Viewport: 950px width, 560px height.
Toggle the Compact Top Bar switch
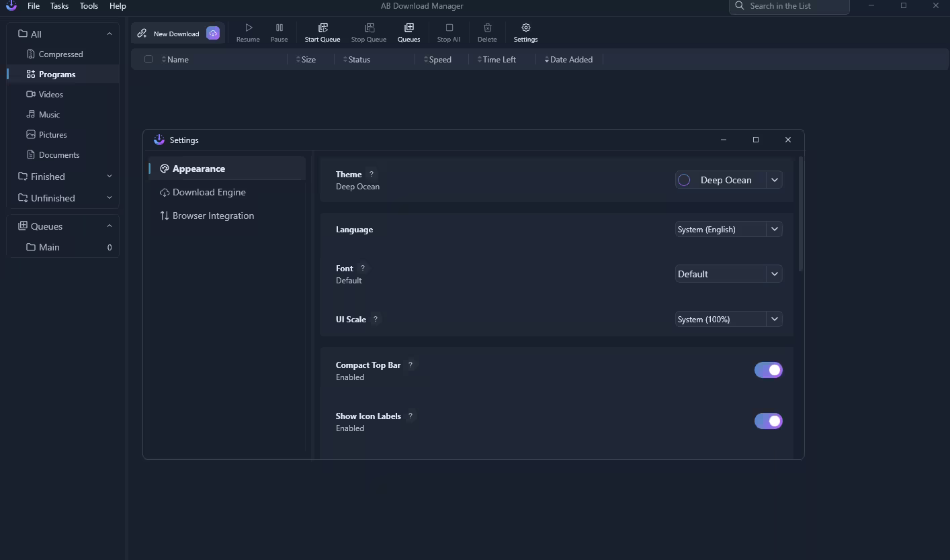click(x=769, y=370)
